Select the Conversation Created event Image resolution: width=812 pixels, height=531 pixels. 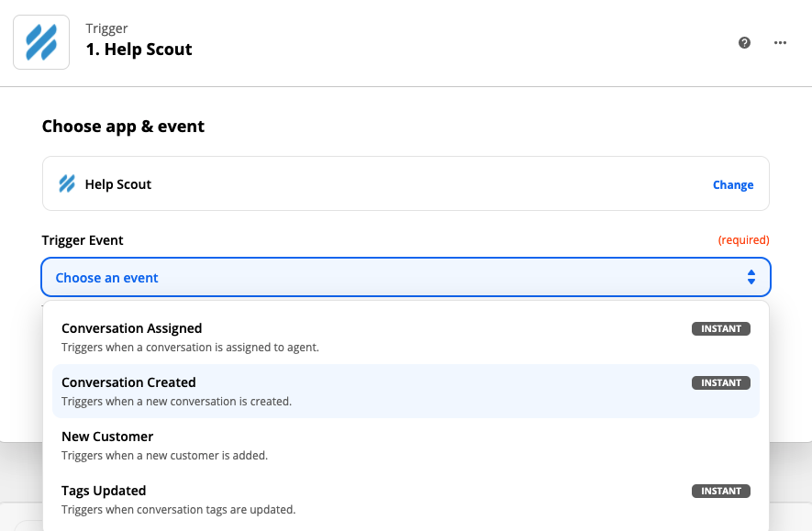pyautogui.click(x=406, y=392)
